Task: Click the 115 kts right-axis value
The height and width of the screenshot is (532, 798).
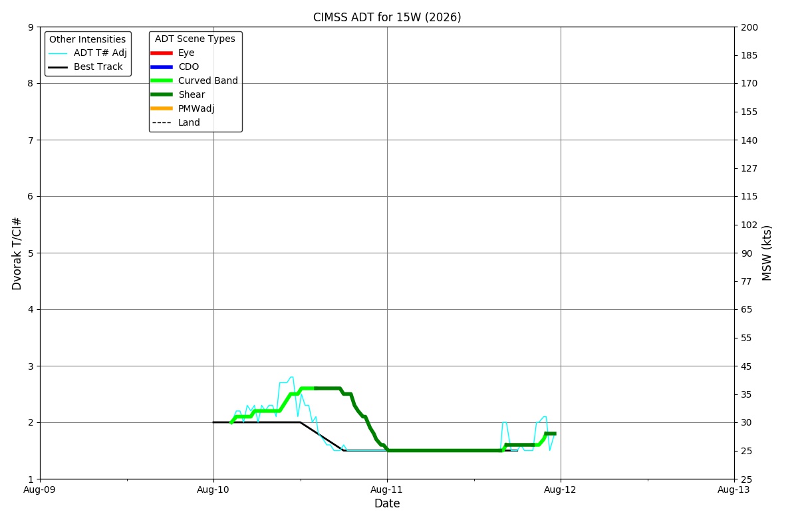Action: 749,197
